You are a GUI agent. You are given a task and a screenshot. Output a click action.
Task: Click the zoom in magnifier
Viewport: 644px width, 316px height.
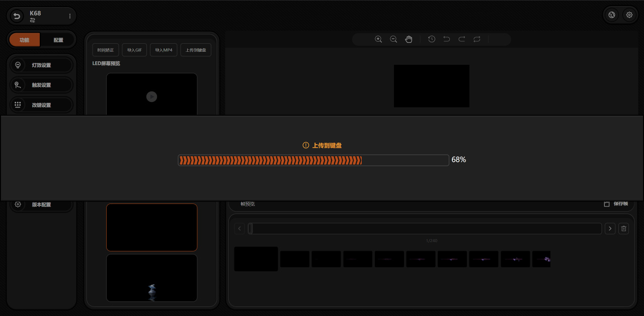coord(378,39)
